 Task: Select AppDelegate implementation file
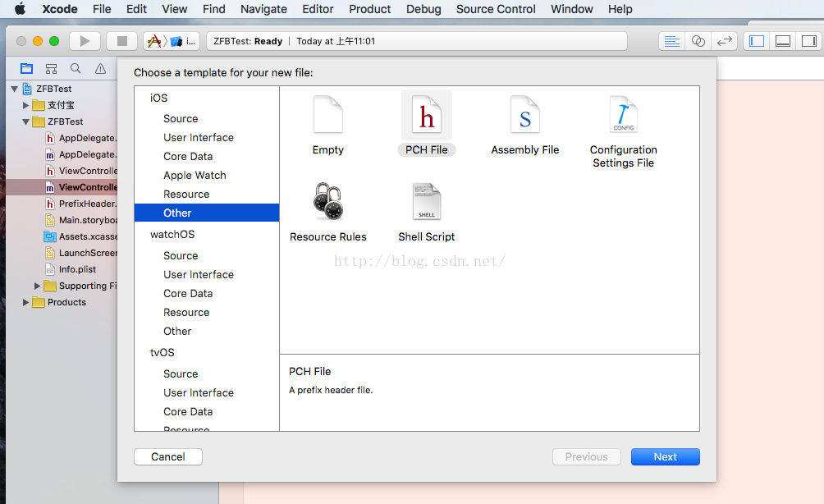click(81, 154)
